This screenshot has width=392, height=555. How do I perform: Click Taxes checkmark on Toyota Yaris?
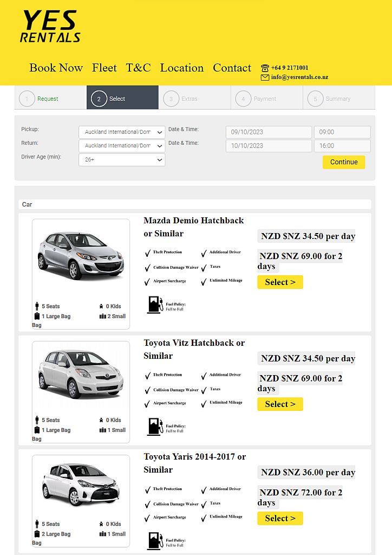click(204, 505)
